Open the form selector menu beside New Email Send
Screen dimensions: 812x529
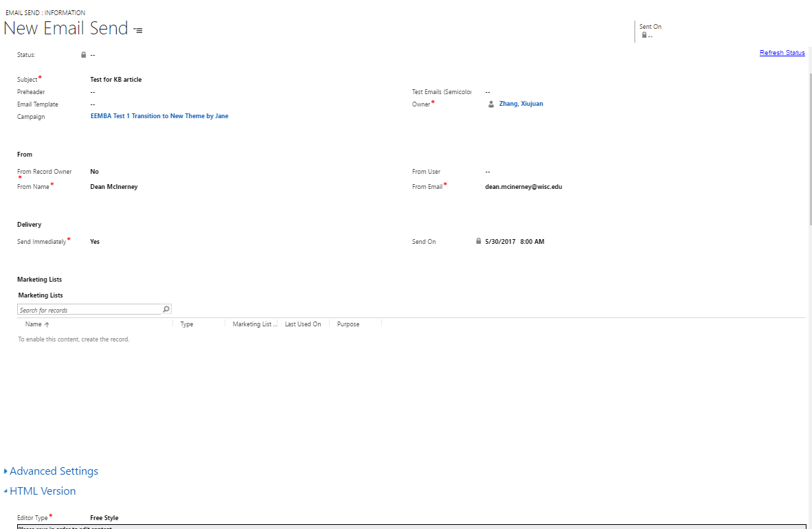138,31
